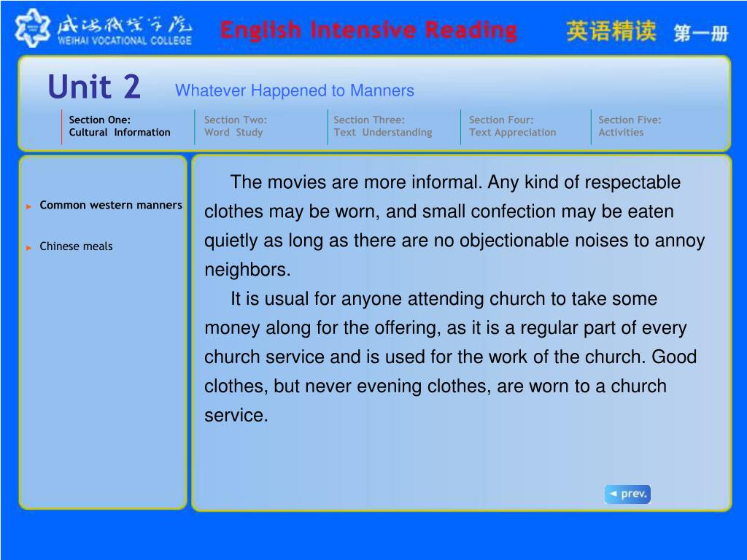Click the paragraph starting 'It is usual for anyone'
747x560 pixels.
click(451, 357)
